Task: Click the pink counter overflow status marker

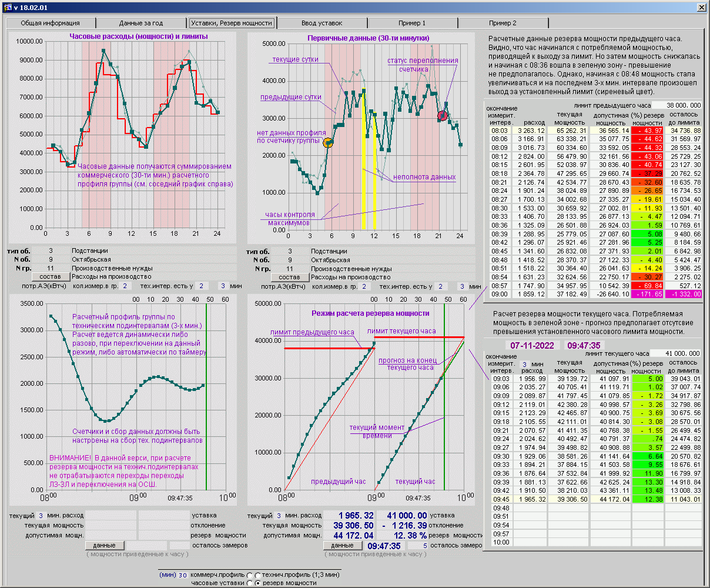Action: 443,116
